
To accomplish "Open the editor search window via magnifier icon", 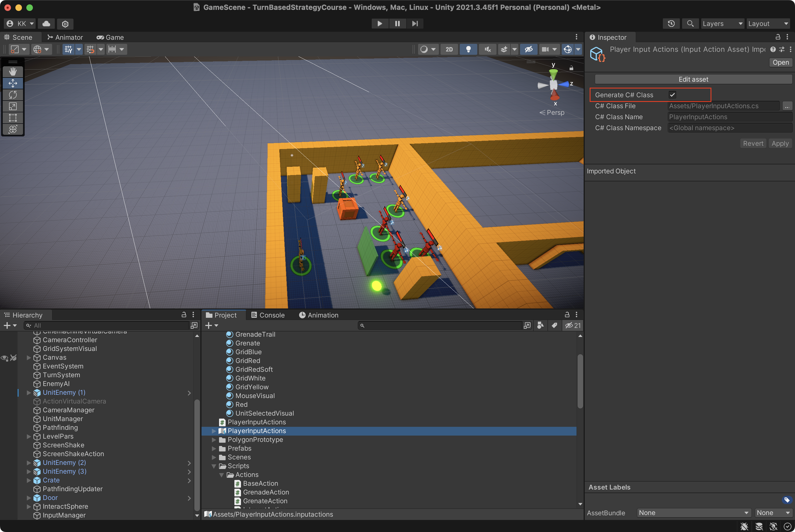I will [690, 24].
